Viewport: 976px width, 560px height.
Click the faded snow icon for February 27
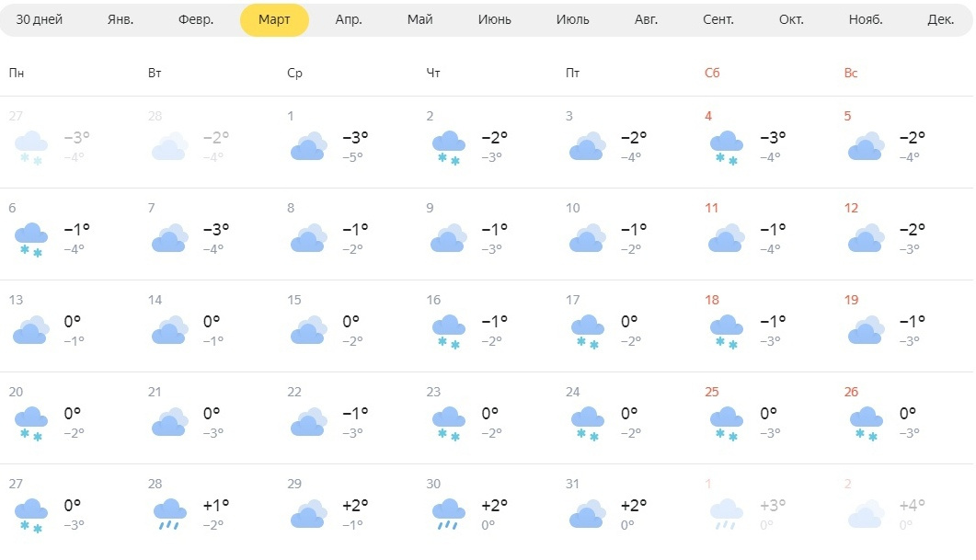30,146
